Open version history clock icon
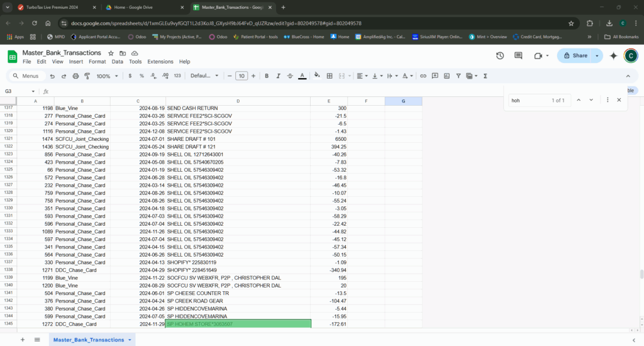644x346 pixels. [x=500, y=55]
